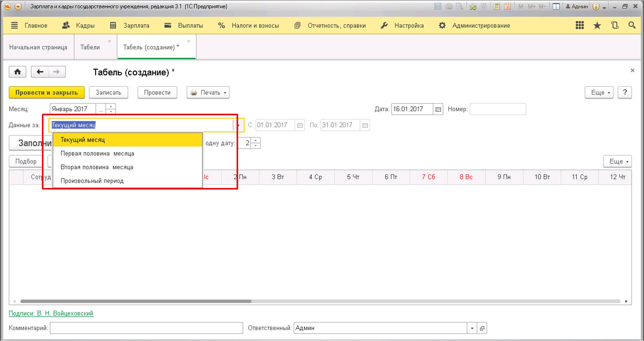The width and height of the screenshot is (644, 341).
Task: Click the search magnifier icon
Action: (632, 26)
